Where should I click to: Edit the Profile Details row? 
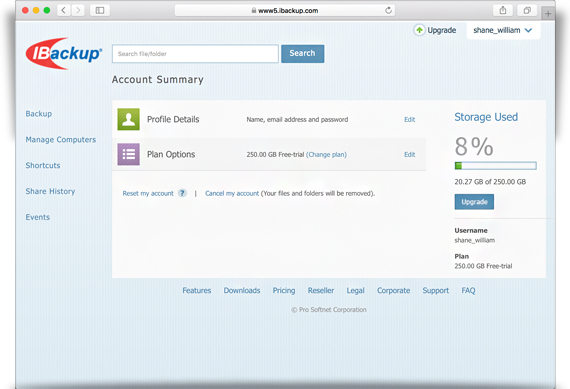pos(410,119)
